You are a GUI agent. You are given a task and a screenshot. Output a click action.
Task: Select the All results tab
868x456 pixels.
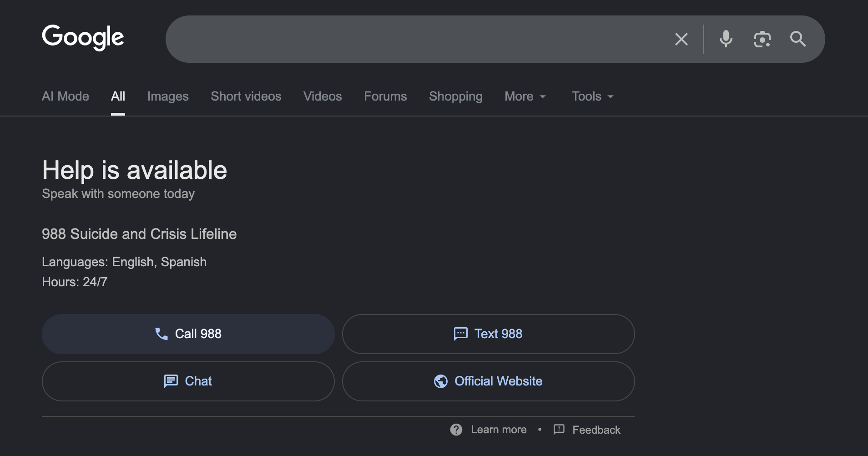pyautogui.click(x=118, y=96)
